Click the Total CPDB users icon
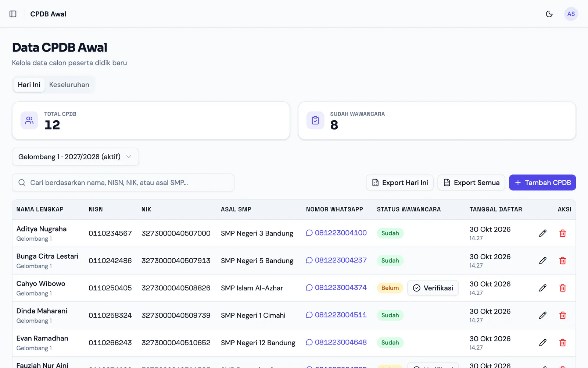 tap(29, 120)
